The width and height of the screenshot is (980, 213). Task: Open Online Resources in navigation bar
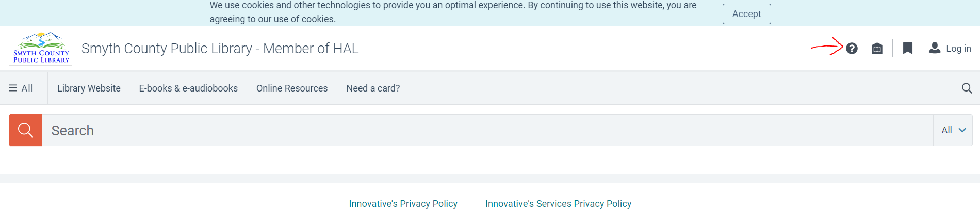(292, 88)
